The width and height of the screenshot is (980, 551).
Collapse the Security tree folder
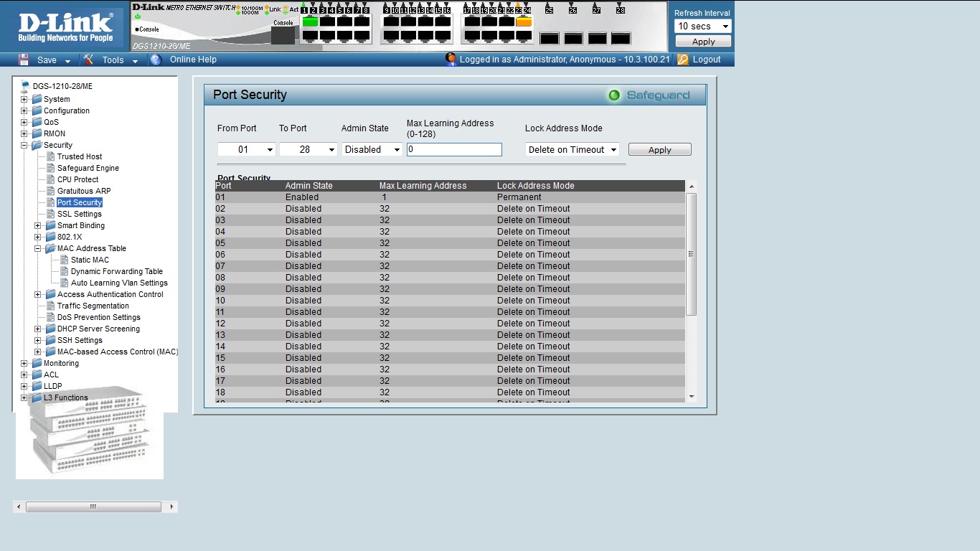(24, 145)
